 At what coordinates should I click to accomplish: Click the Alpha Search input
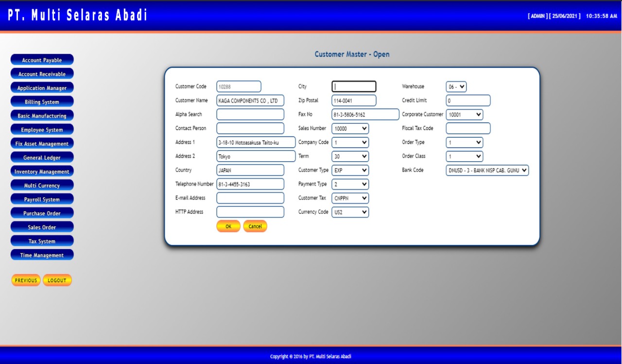coord(250,115)
